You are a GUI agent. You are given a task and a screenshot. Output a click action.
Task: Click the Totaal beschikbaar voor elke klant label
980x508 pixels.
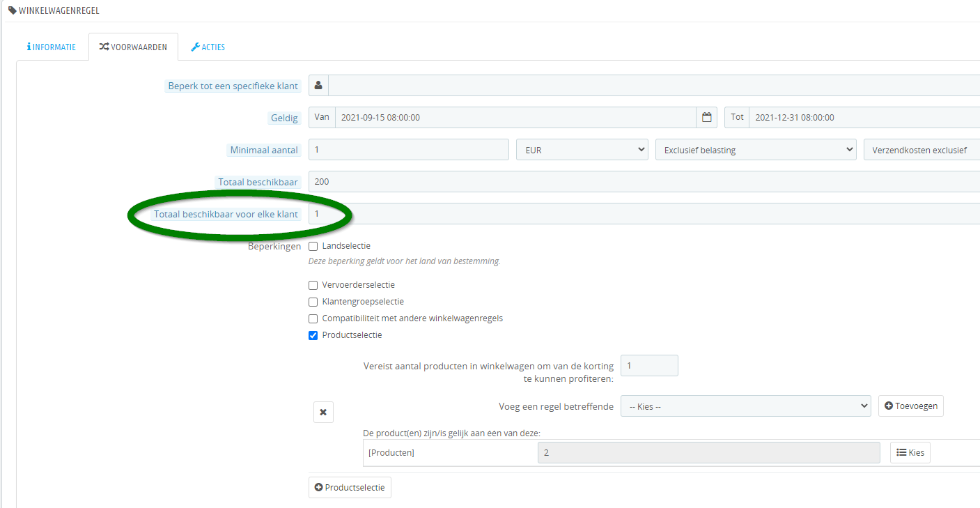coord(226,215)
